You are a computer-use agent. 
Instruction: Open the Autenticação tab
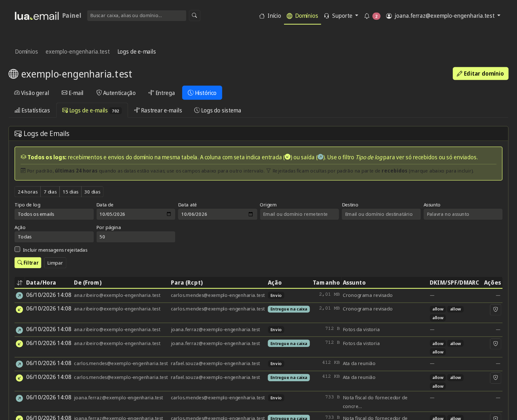pos(116,93)
